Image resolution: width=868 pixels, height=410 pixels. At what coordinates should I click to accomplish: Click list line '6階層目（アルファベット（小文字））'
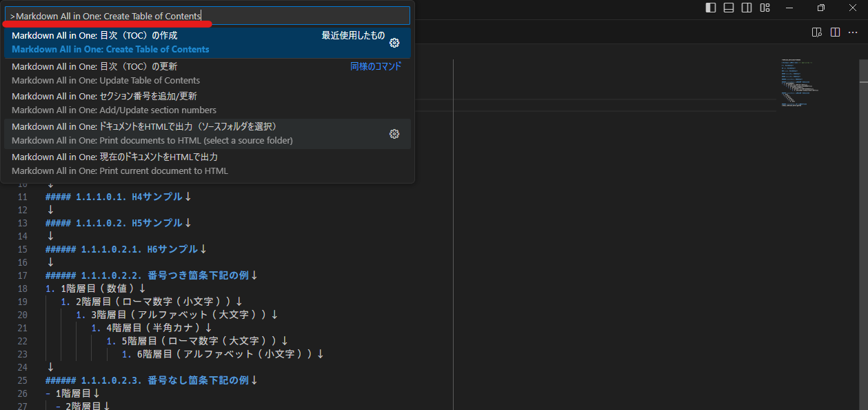click(223, 354)
